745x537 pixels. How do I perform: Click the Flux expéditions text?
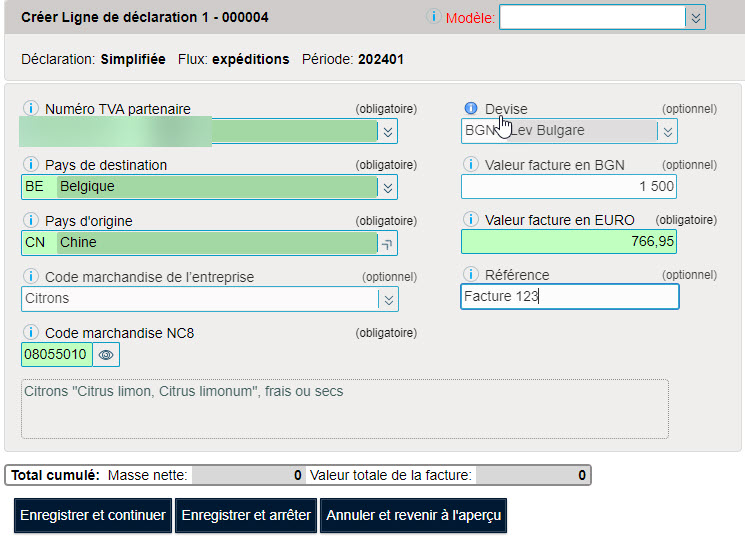click(233, 59)
